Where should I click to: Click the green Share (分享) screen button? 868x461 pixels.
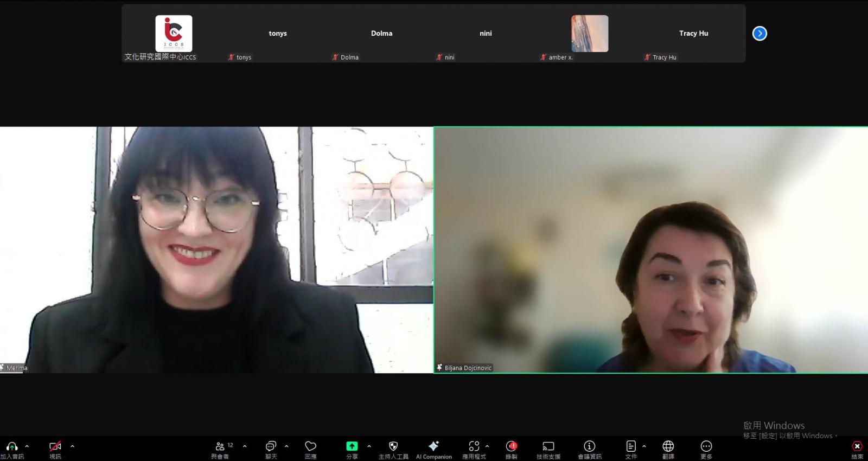tap(352, 446)
